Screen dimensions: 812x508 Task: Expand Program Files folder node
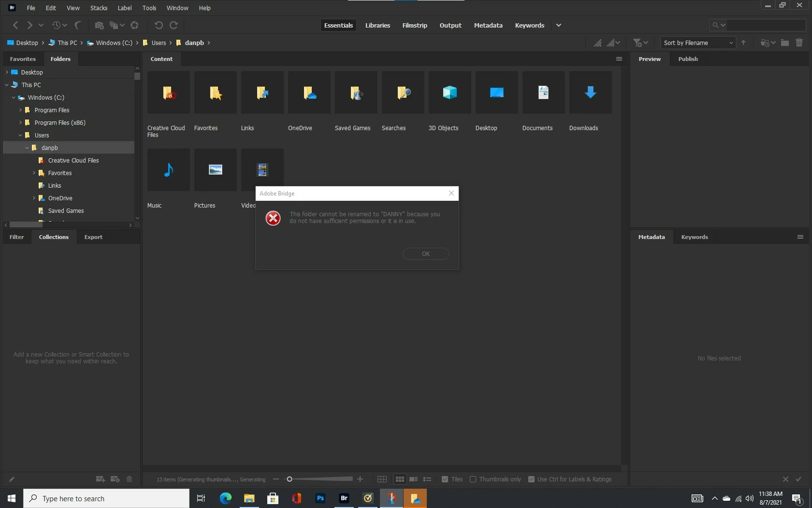[20, 110]
